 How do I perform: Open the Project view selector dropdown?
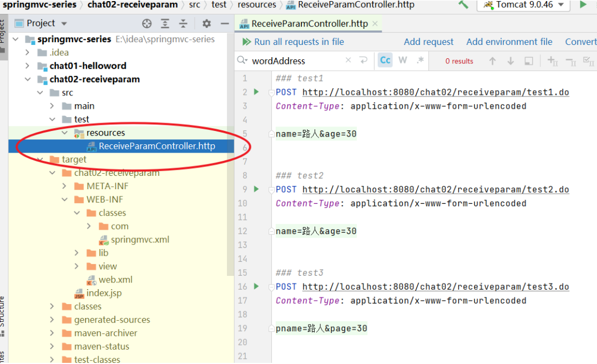pyautogui.click(x=42, y=23)
